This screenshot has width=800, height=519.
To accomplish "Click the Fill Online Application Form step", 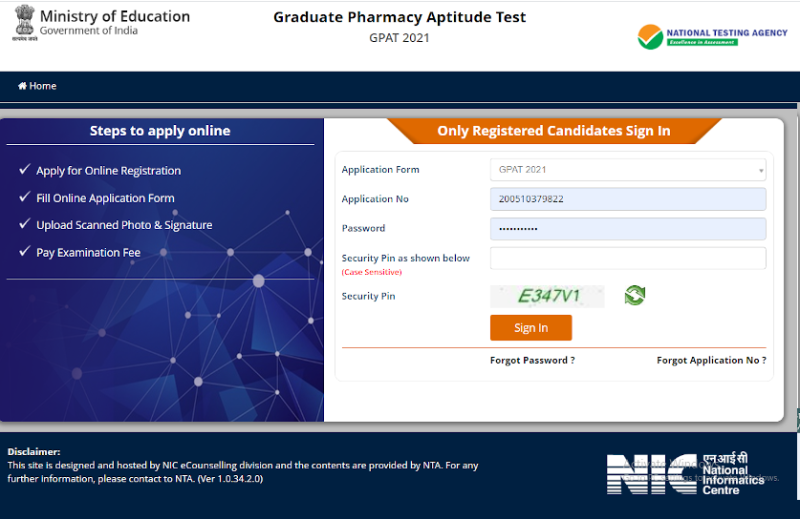I will [x=105, y=198].
